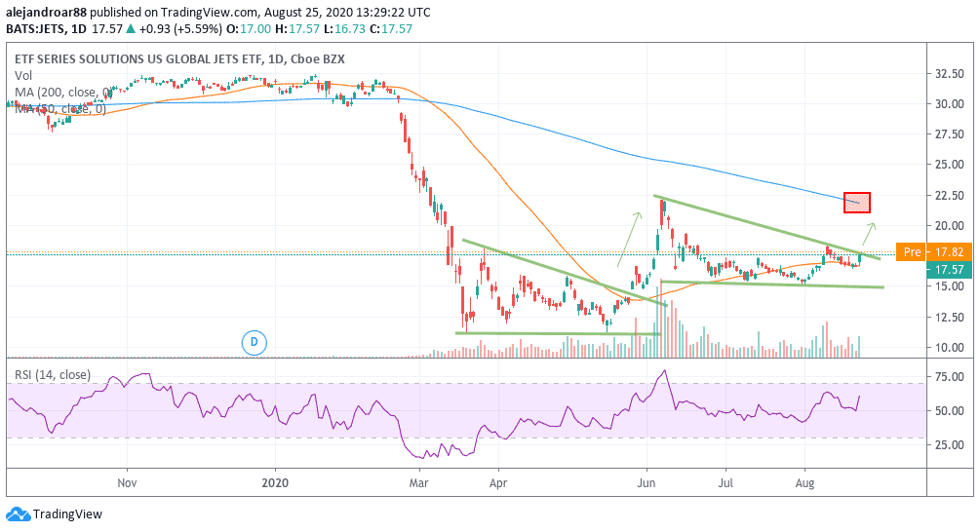Click the author name alejandroar88
Image resolution: width=980 pixels, height=532 pixels.
coord(46,12)
